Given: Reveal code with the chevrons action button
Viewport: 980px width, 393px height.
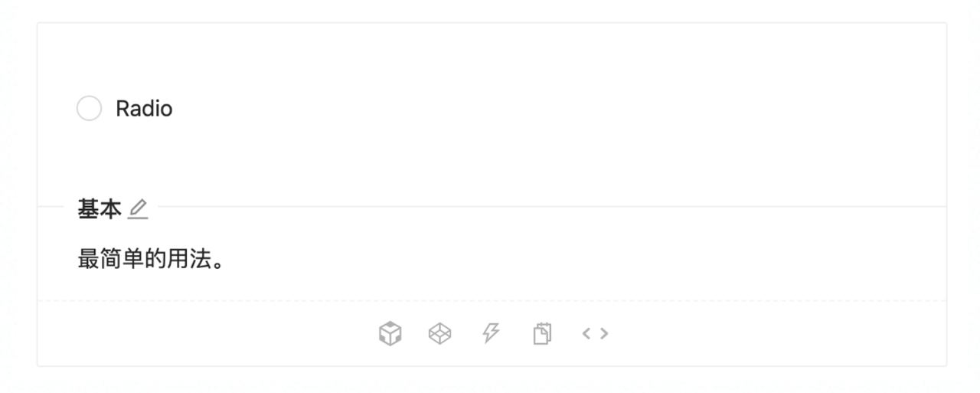Looking at the screenshot, I should 595,333.
